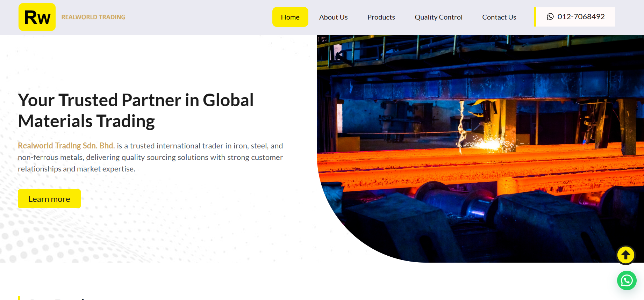Click the yellow accent bar left of phone box
Screen dimensions: 644x300
click(x=535, y=17)
